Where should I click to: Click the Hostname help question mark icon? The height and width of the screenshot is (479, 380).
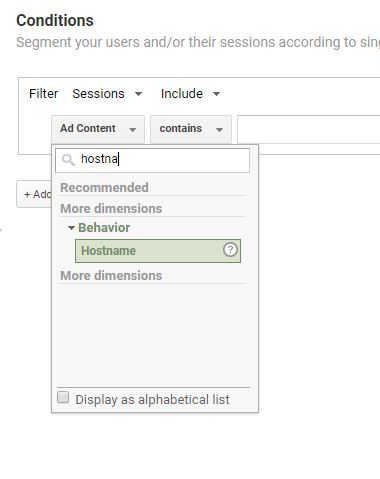[x=230, y=250]
